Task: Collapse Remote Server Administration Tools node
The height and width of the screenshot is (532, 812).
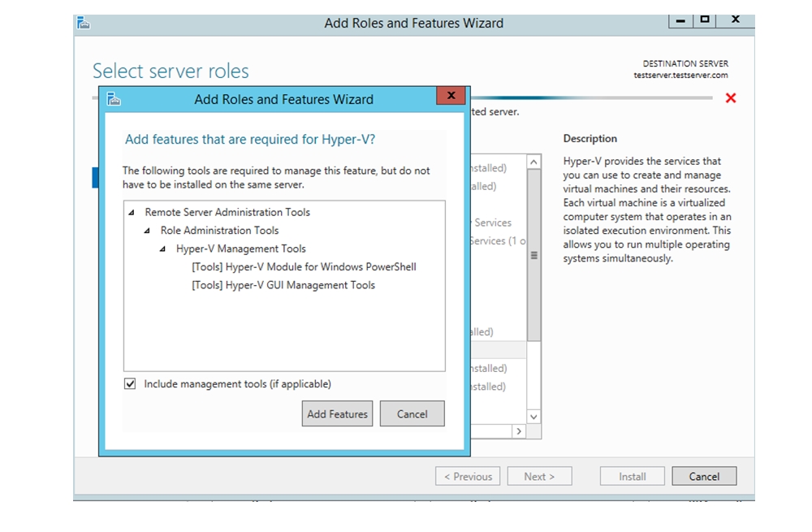Action: (x=132, y=212)
